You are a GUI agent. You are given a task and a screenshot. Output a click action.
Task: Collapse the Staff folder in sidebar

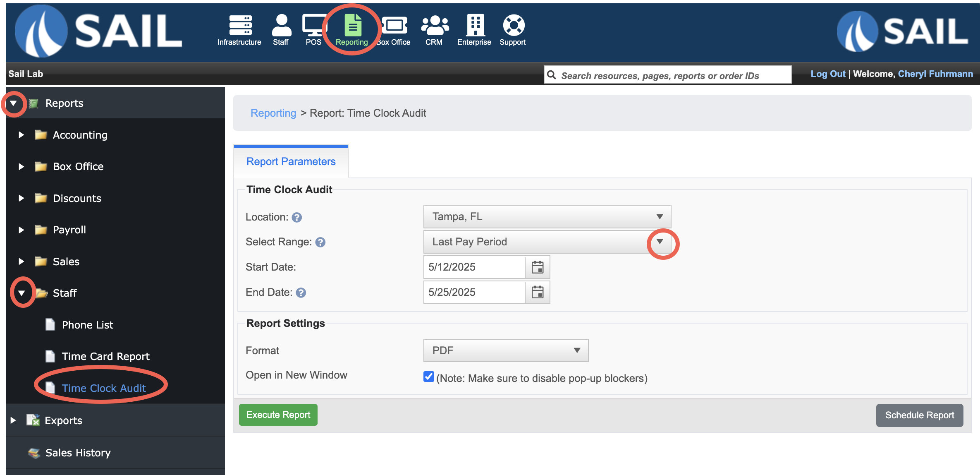pyautogui.click(x=22, y=293)
